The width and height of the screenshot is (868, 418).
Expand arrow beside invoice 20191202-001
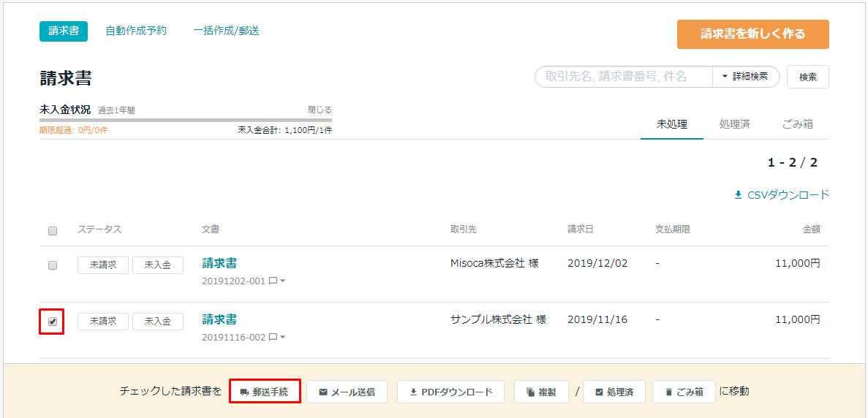pos(283,281)
